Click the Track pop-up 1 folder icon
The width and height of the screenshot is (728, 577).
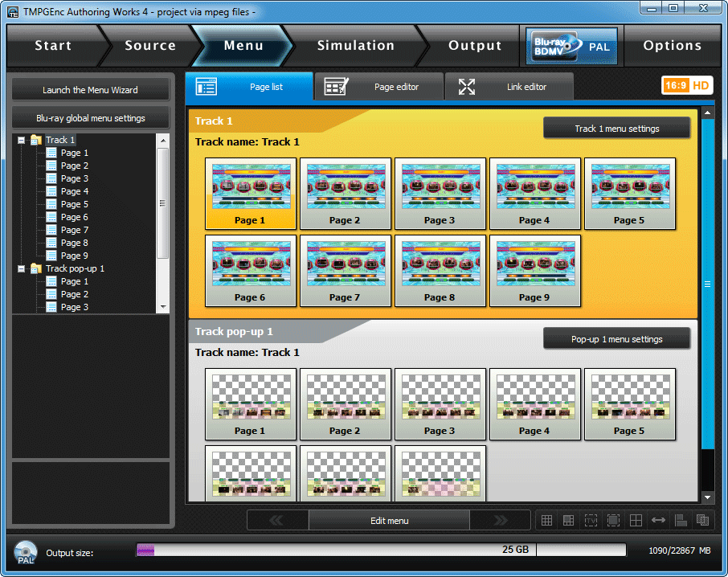pyautogui.click(x=35, y=268)
